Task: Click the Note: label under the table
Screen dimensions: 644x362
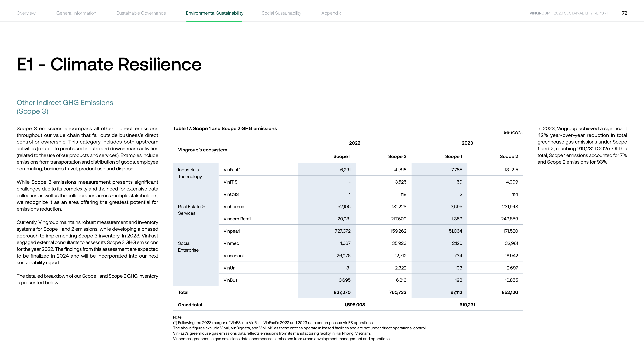Action: point(178,317)
